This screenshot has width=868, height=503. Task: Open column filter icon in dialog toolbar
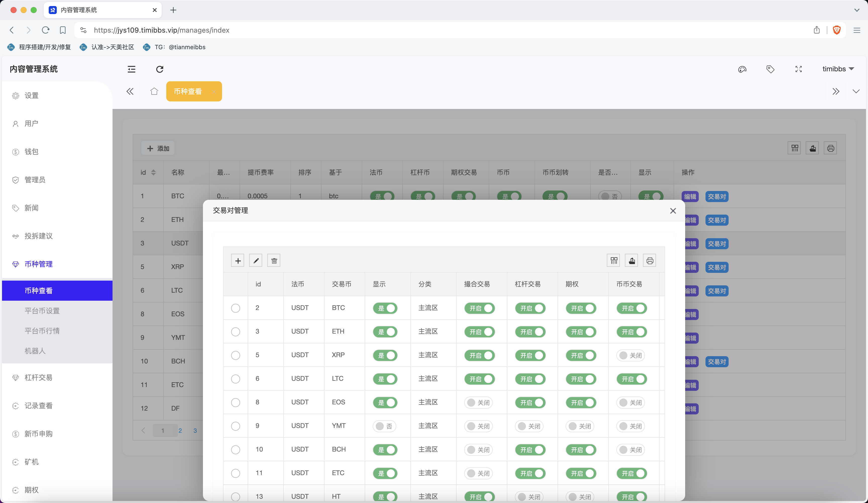[x=614, y=261]
